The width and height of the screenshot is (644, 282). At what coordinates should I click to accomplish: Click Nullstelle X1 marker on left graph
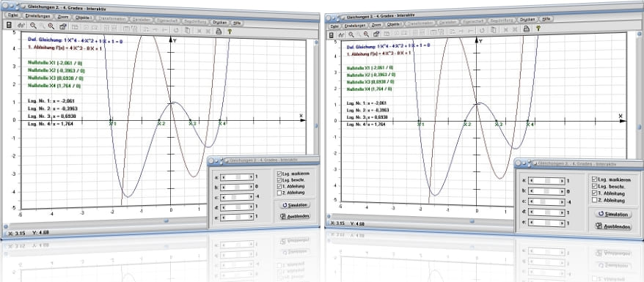[111, 120]
